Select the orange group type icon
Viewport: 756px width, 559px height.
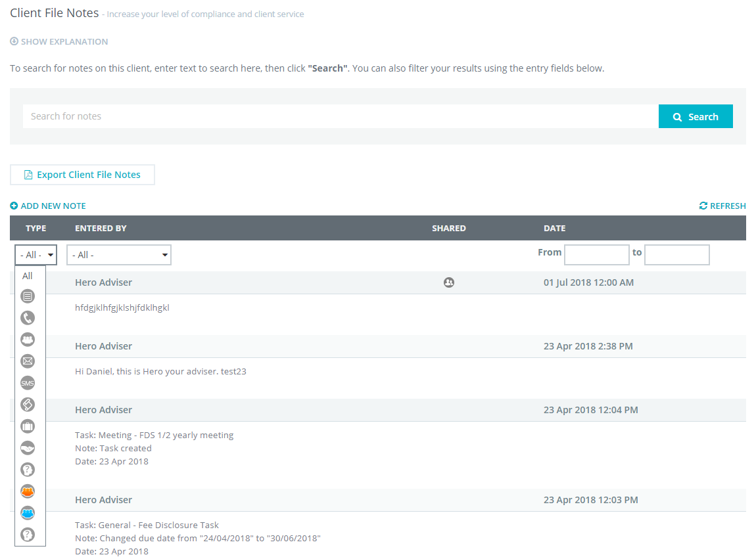28,491
